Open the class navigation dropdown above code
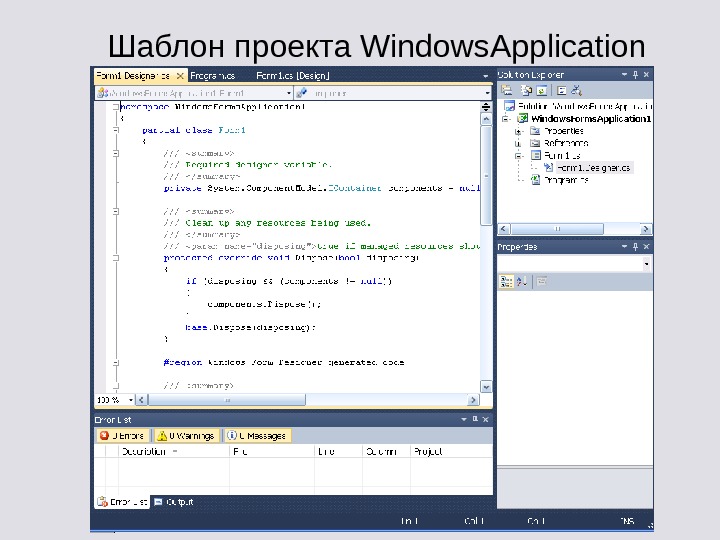Viewport: 720px width, 540px height. pos(289,93)
